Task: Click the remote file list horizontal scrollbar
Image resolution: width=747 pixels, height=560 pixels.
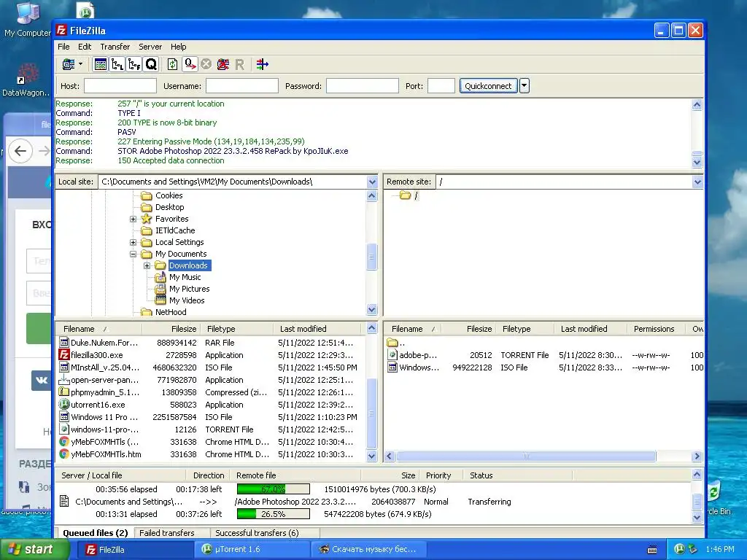Action: pos(526,456)
